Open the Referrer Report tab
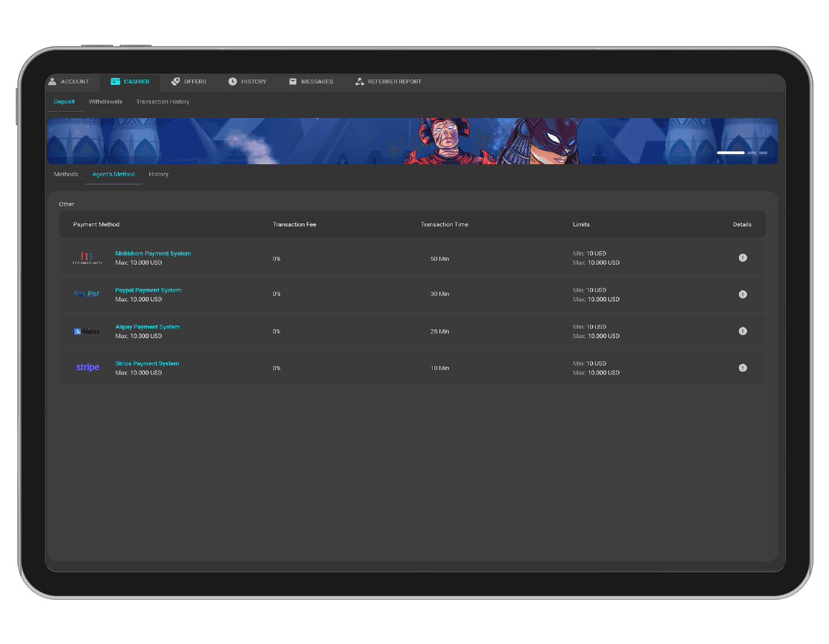The height and width of the screenshot is (644, 829). tap(388, 82)
